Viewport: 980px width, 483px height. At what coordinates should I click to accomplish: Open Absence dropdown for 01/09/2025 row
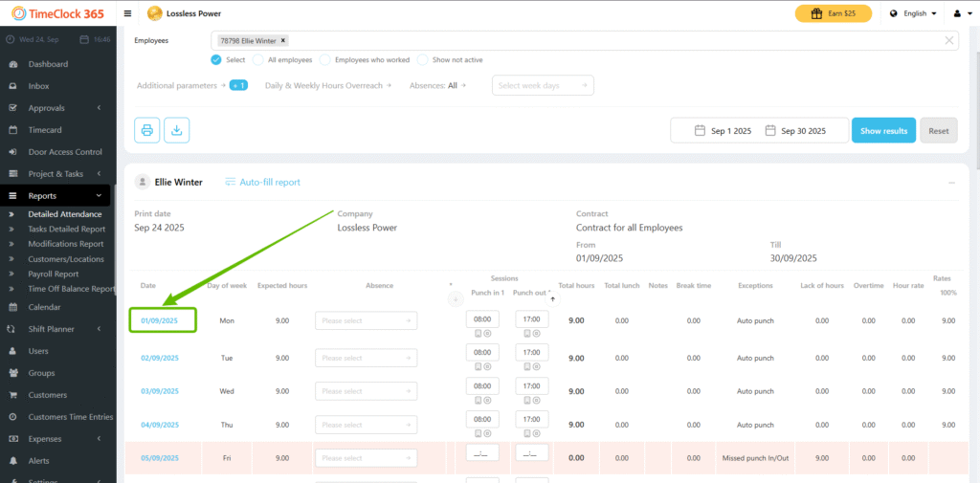tap(366, 321)
